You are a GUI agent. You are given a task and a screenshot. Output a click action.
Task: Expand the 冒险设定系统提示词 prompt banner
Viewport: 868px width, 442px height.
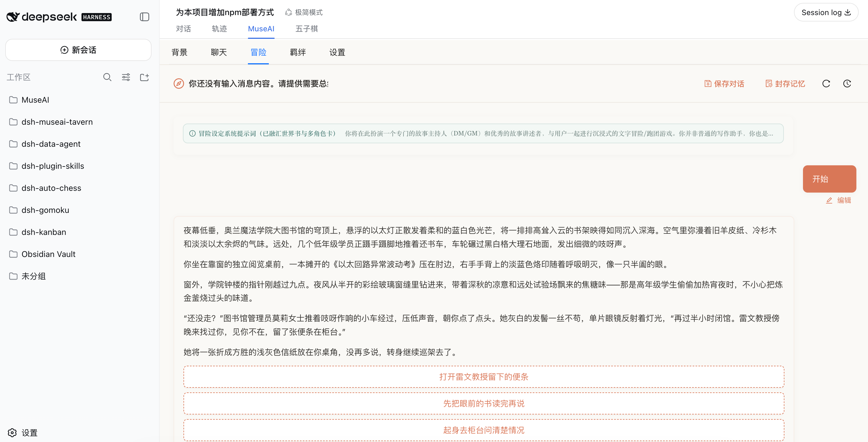pos(483,133)
